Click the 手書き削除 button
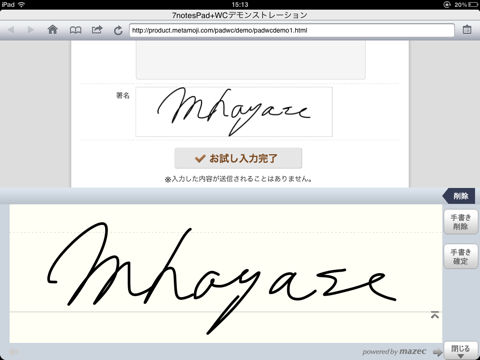The width and height of the screenshot is (480, 360). (x=461, y=222)
